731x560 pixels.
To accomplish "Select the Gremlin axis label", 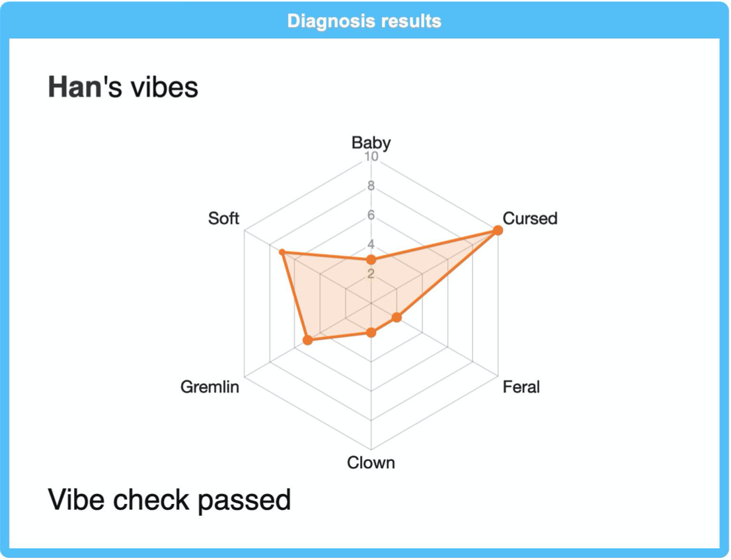I will click(210, 387).
